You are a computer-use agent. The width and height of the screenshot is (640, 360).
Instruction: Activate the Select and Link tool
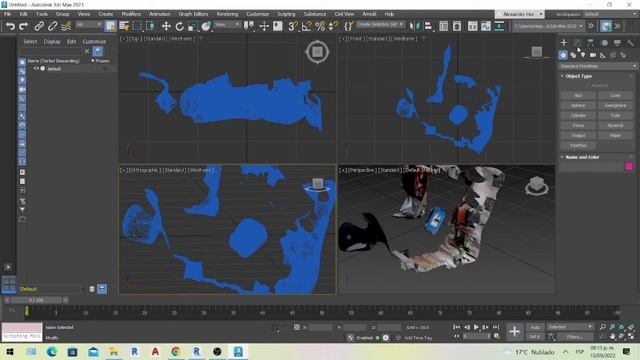[39, 27]
